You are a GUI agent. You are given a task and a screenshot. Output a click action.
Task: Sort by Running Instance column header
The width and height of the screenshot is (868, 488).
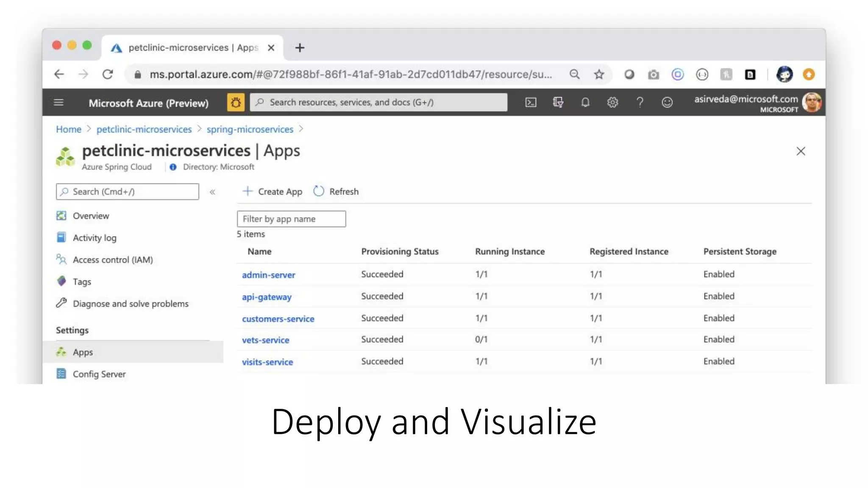pyautogui.click(x=510, y=252)
